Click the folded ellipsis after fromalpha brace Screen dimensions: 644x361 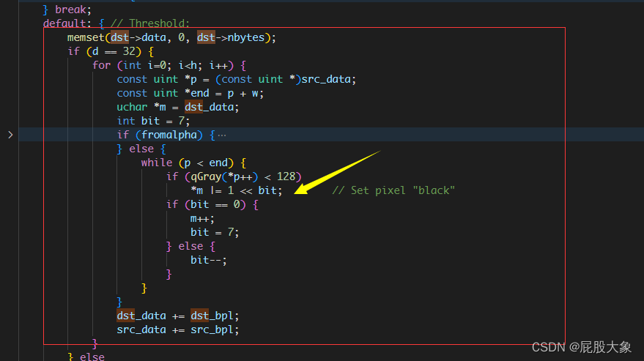pyautogui.click(x=222, y=135)
